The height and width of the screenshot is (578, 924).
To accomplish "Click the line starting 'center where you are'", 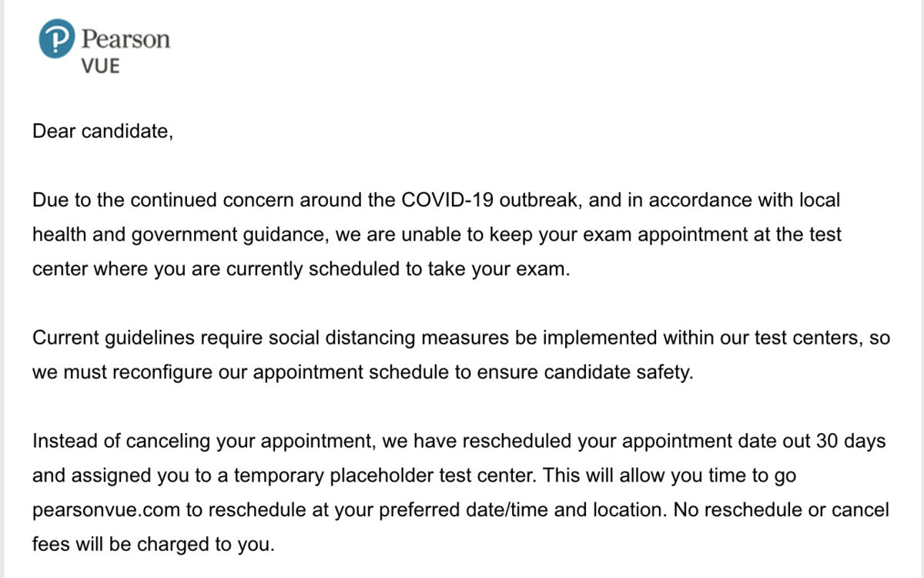I will (302, 270).
